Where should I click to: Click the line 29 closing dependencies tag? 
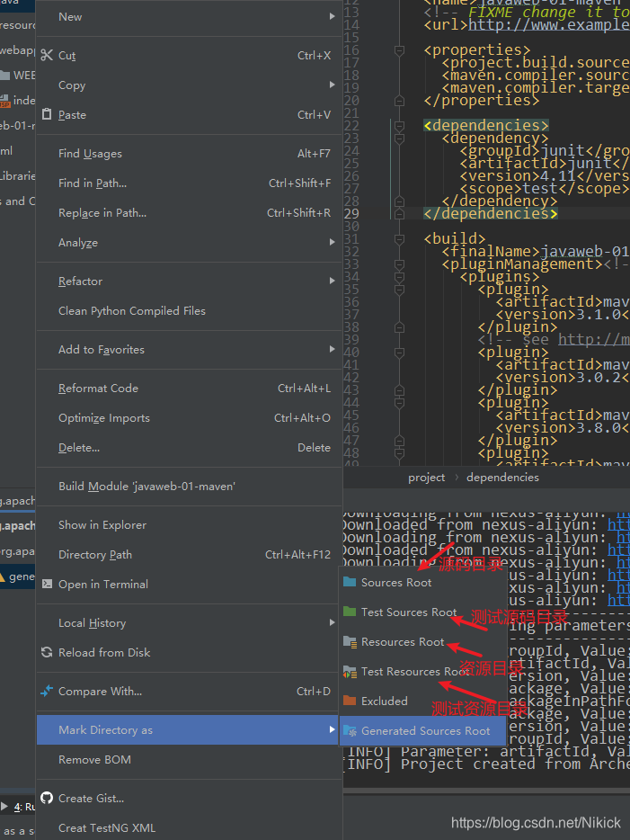(491, 214)
